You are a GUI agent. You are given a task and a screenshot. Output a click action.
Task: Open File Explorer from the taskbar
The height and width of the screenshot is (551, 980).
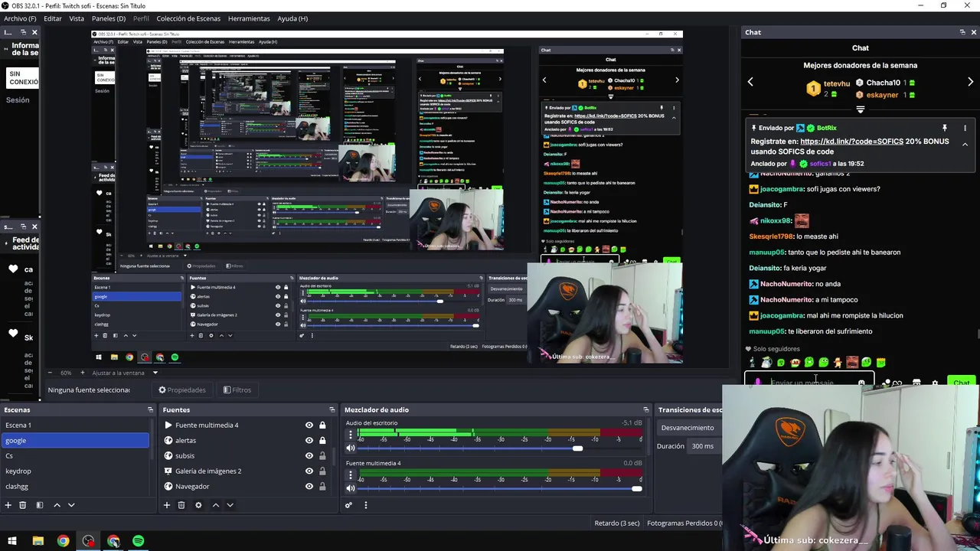pos(38,541)
